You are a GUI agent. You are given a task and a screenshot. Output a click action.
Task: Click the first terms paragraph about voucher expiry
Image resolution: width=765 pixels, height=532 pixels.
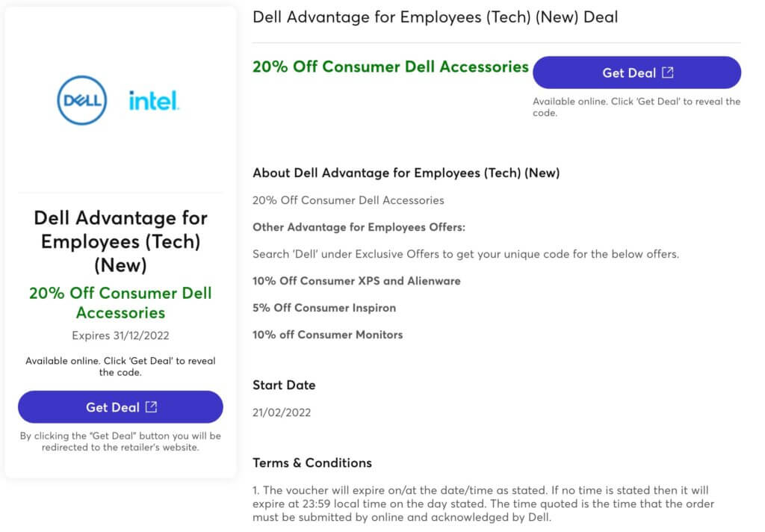tap(483, 504)
